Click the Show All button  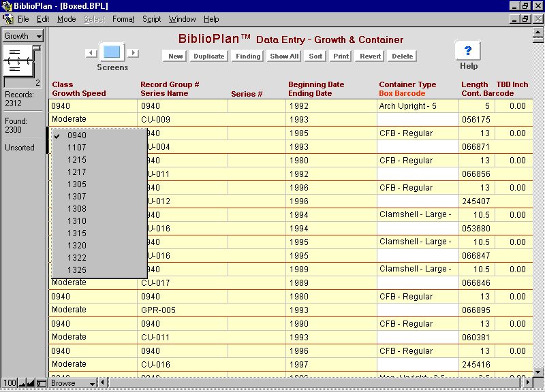coord(284,56)
